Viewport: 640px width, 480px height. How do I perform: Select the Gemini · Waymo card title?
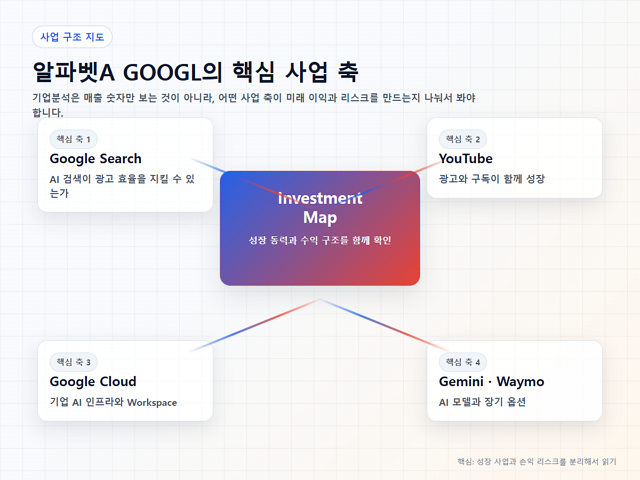click(x=491, y=381)
